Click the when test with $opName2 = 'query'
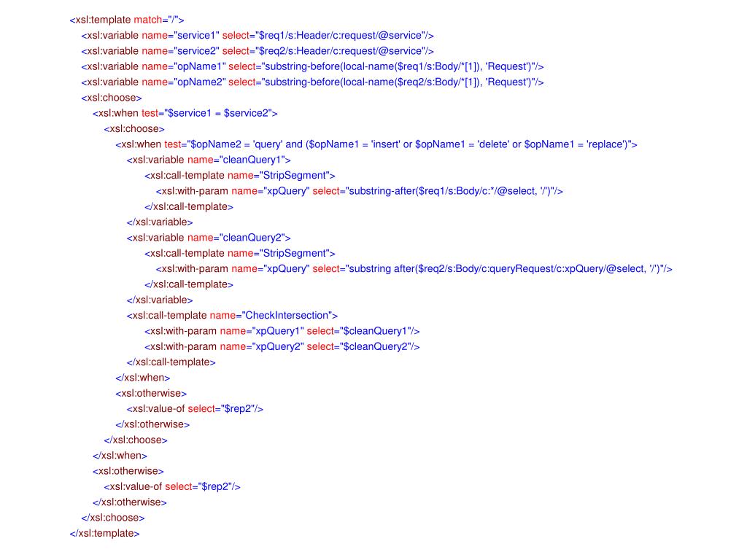 click(376, 144)
